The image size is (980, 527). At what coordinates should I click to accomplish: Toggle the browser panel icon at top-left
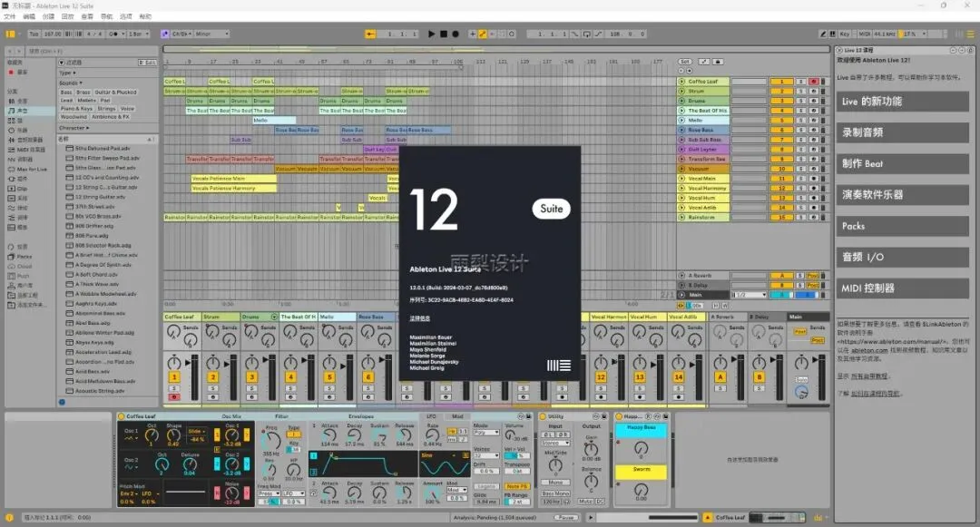[x=10, y=34]
